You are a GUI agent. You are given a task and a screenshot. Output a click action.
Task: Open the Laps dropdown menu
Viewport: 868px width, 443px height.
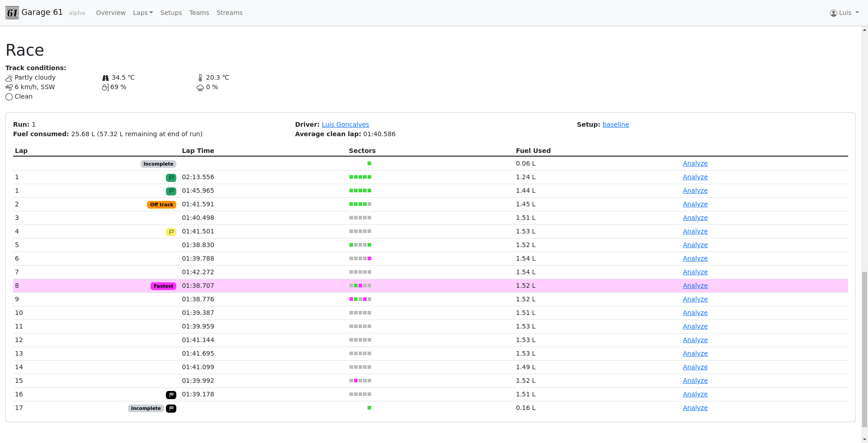coord(143,13)
